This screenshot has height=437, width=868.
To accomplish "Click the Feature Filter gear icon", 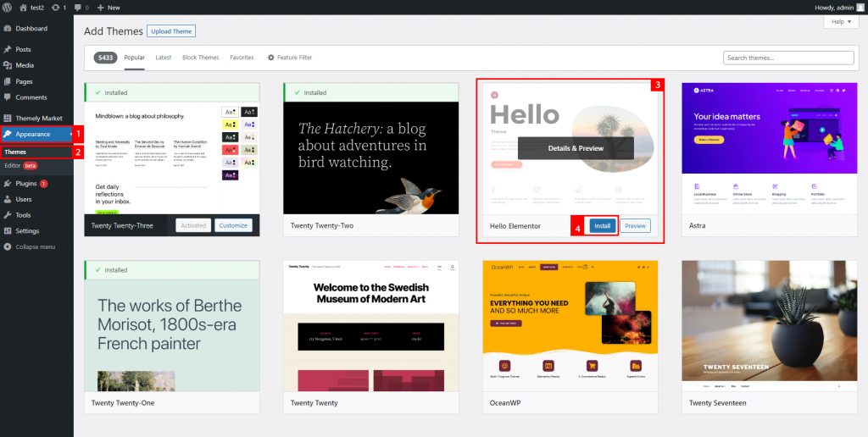I will 270,58.
